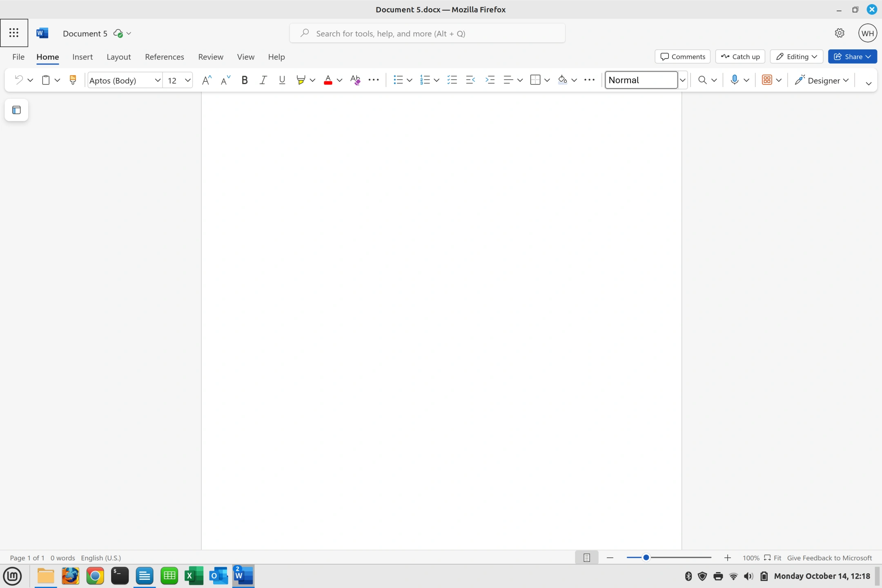Click the Catch up button
Viewport: 882px width, 588px height.
[740, 56]
